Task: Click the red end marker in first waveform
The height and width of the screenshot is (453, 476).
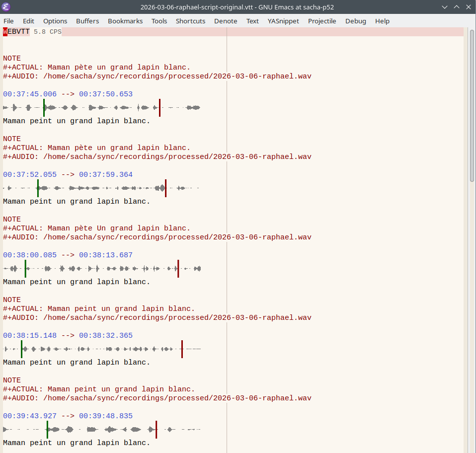Action: 159,108
